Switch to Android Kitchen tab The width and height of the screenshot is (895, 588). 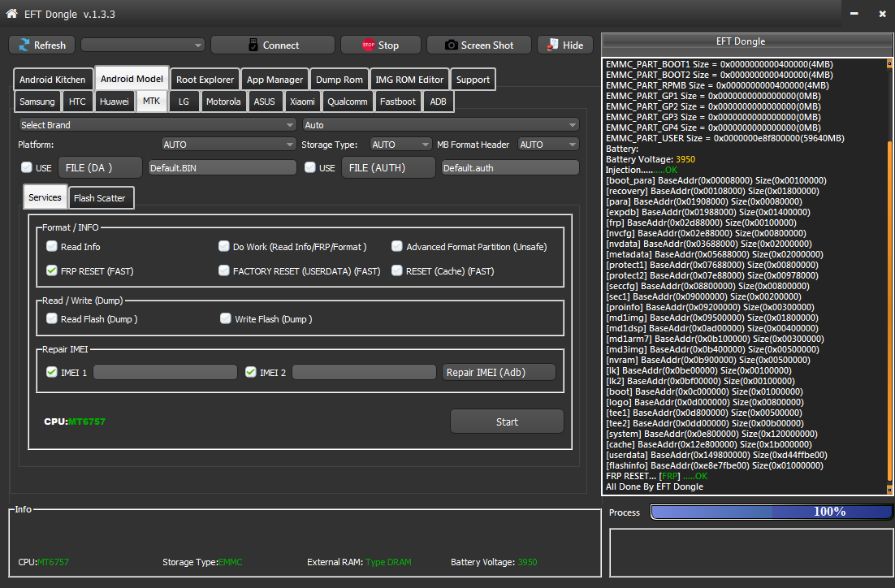coord(53,80)
